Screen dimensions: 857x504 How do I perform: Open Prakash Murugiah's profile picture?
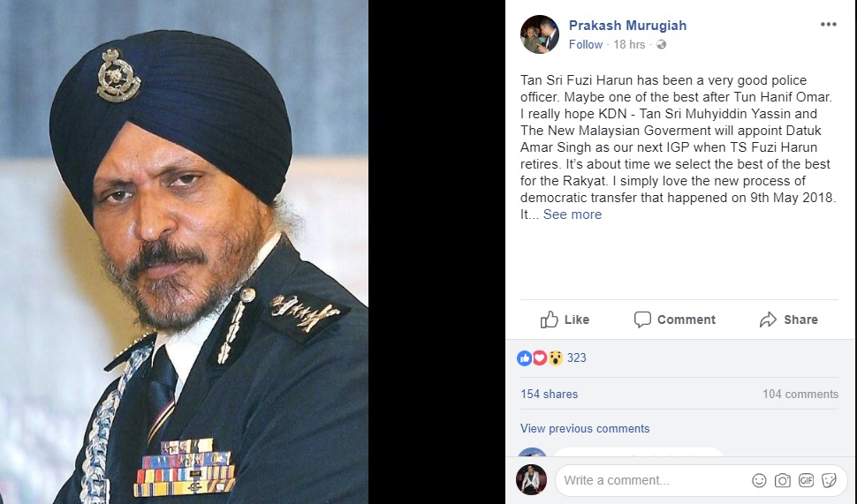540,34
